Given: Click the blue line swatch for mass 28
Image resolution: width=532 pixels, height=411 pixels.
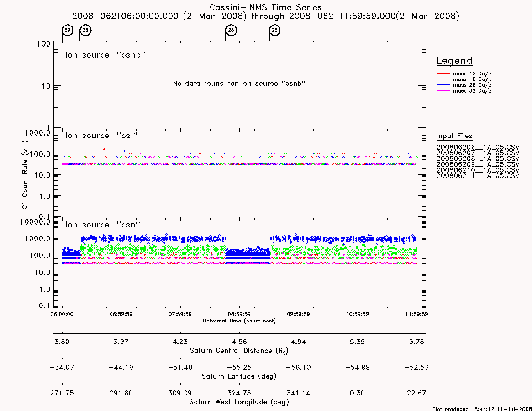Looking at the screenshot, I should [443, 85].
